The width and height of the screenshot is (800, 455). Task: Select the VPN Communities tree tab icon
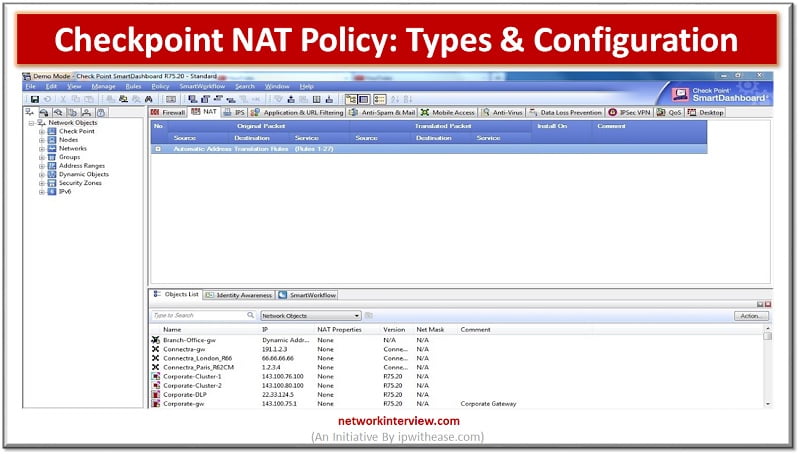tap(101, 112)
